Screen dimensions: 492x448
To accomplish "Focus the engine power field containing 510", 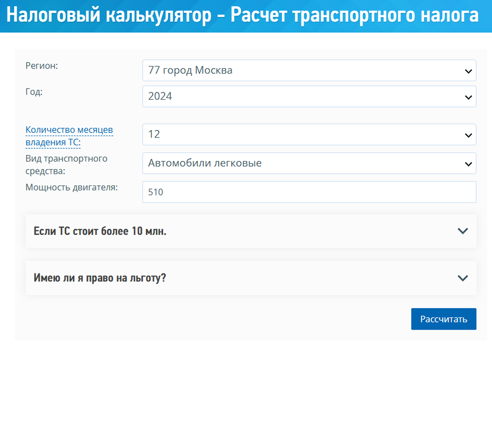I will click(309, 192).
